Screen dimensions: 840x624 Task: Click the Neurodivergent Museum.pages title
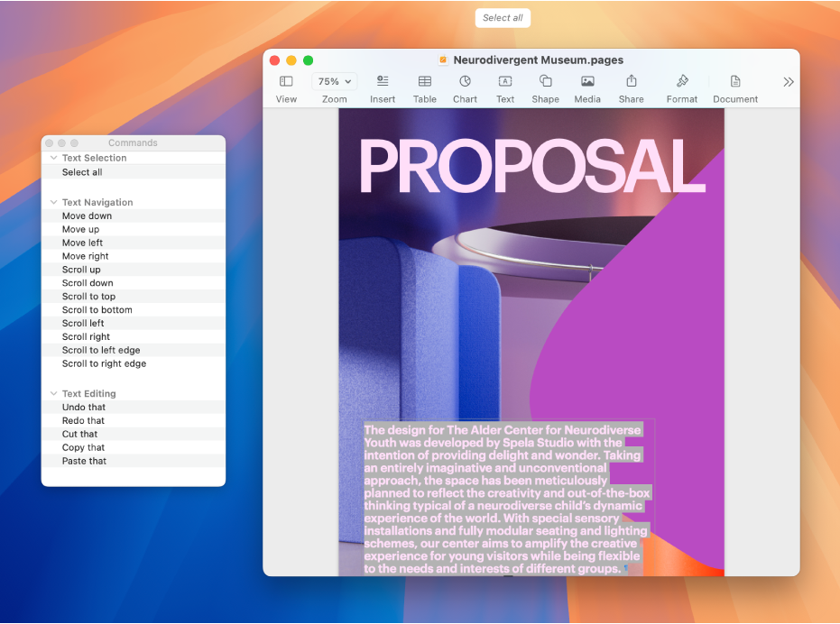pos(538,60)
